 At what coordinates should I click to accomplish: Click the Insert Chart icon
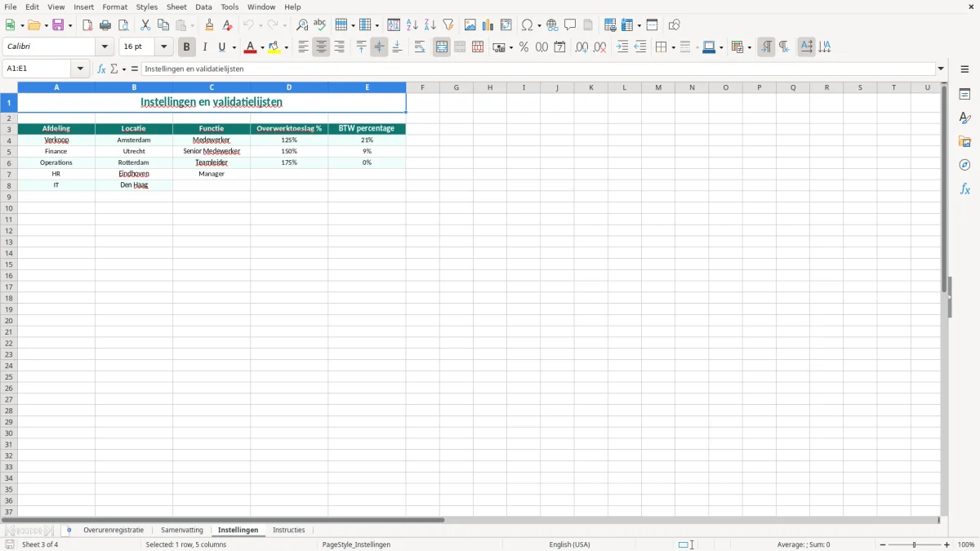488,25
